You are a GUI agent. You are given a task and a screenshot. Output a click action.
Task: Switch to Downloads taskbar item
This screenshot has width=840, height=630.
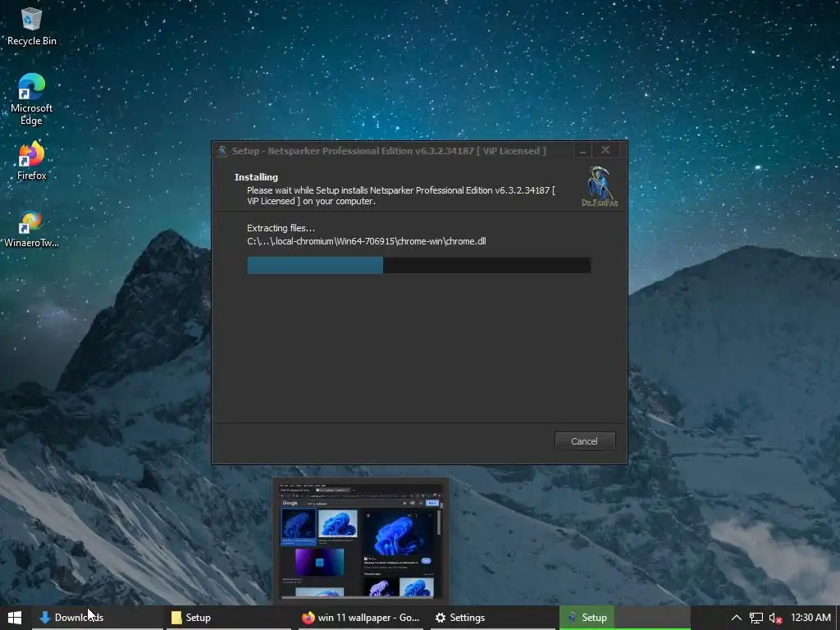[x=98, y=618]
